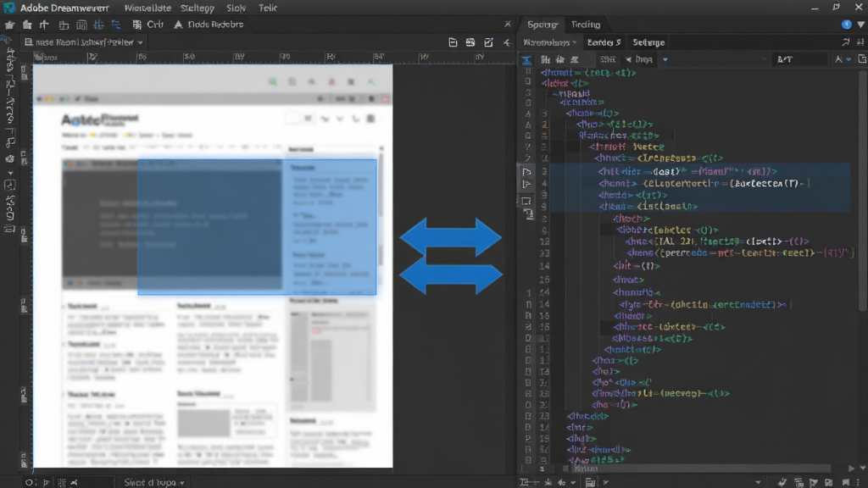Click the checkmark icon in bottom-right status bar
Screen dimensions: 868x488
click(782, 482)
